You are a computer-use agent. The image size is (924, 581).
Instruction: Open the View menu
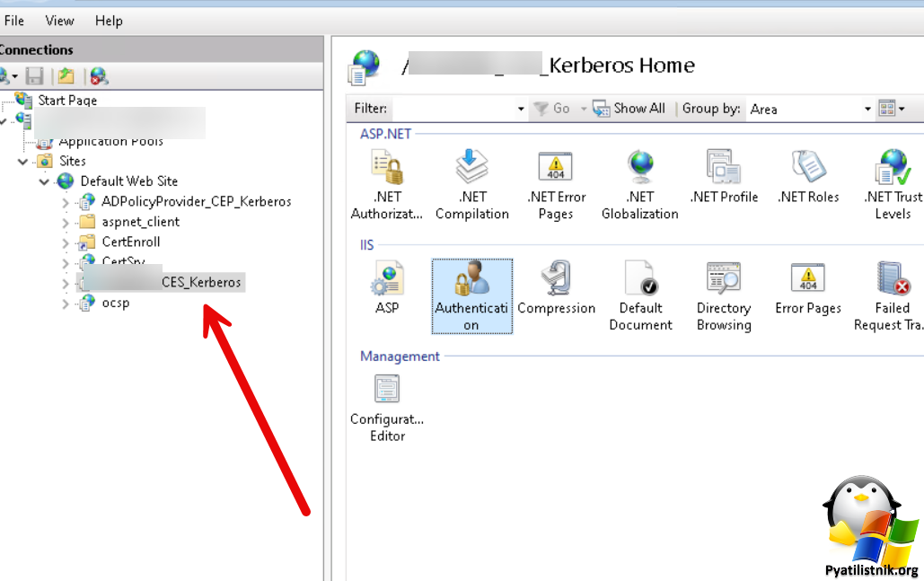(x=59, y=21)
